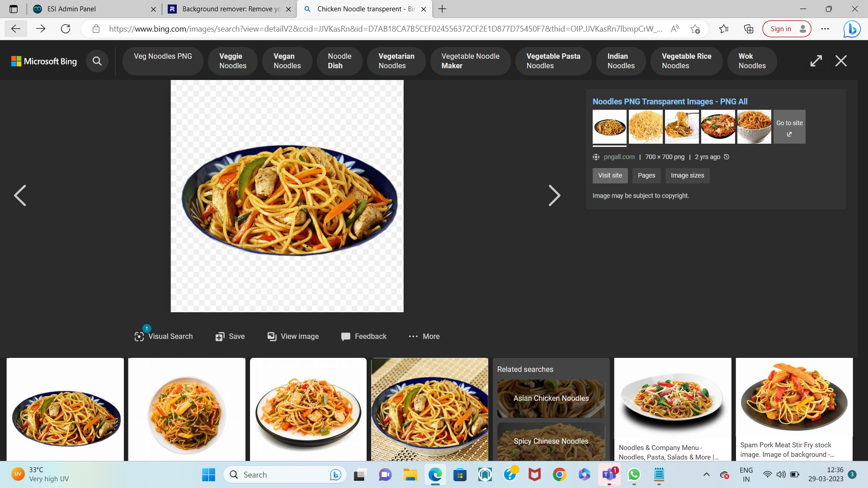Click browser Forward arrow
The image size is (868, 488).
click(41, 29)
